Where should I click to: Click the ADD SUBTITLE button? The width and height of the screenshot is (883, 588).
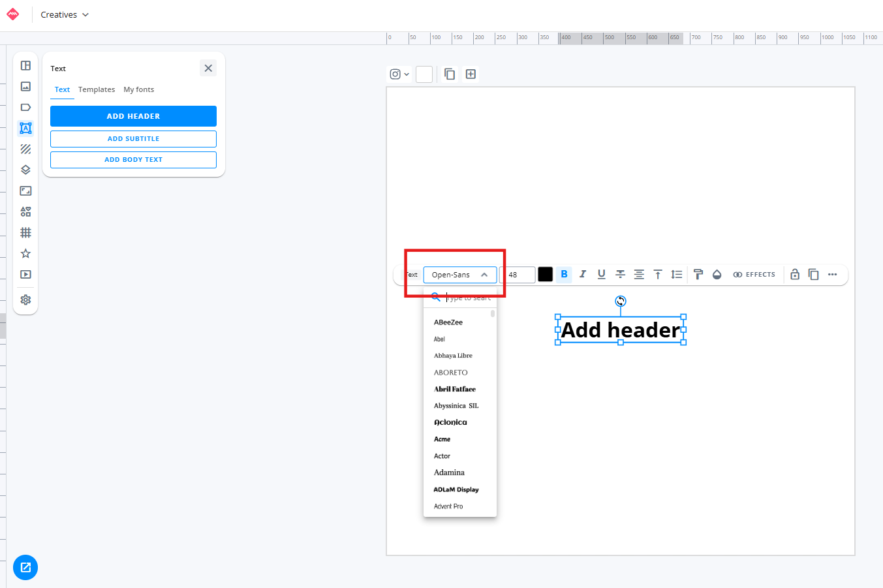(x=133, y=139)
